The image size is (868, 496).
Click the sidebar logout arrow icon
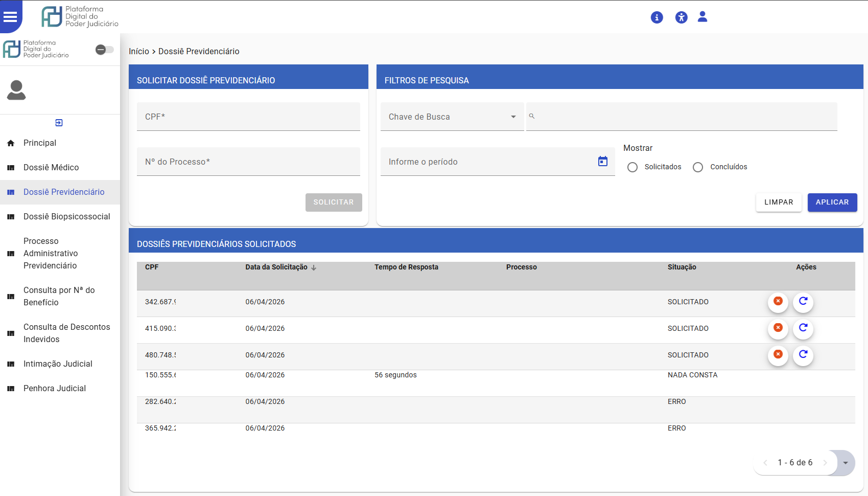click(59, 123)
